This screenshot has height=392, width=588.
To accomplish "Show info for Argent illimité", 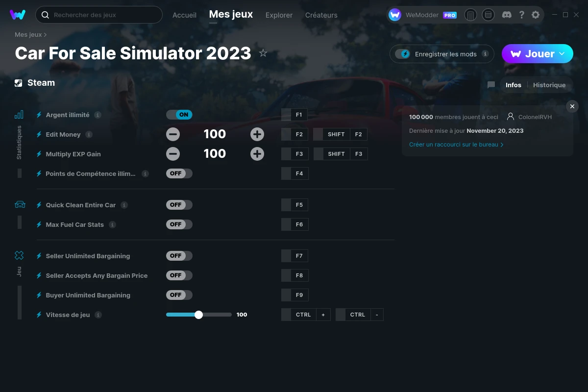I will [98, 115].
